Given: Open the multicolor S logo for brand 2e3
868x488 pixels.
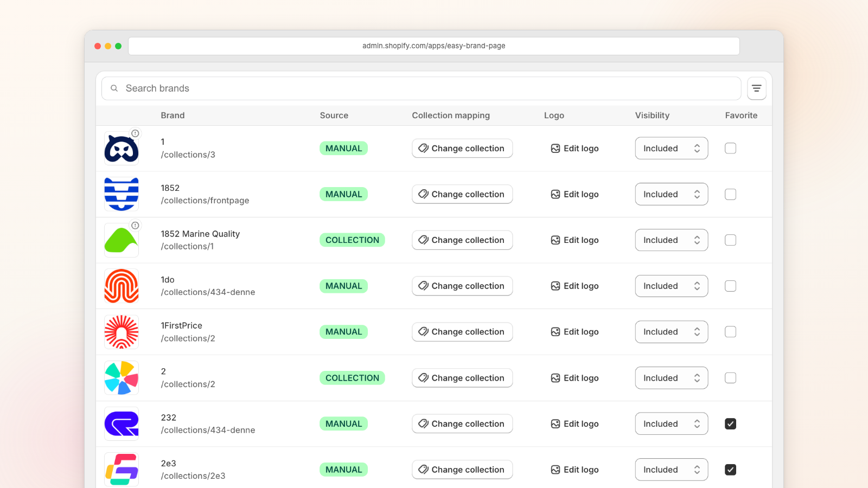Looking at the screenshot, I should pyautogui.click(x=122, y=470).
